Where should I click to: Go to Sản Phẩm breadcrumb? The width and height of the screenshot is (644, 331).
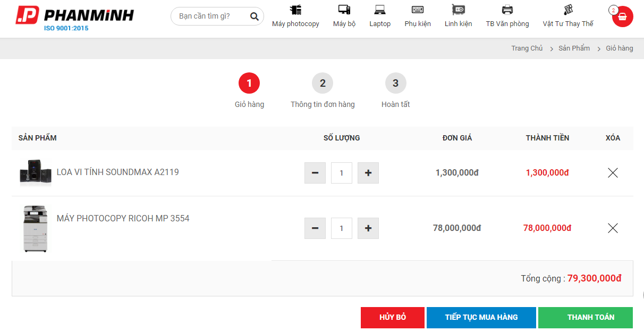click(x=574, y=48)
